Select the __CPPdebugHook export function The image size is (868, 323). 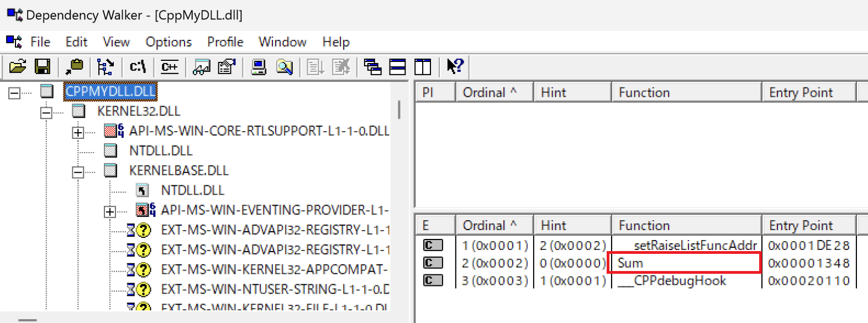pyautogui.click(x=672, y=280)
